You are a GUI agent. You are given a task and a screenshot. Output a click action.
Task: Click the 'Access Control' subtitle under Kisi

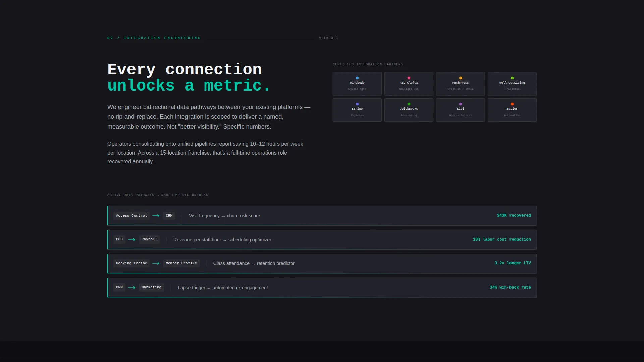pyautogui.click(x=460, y=115)
